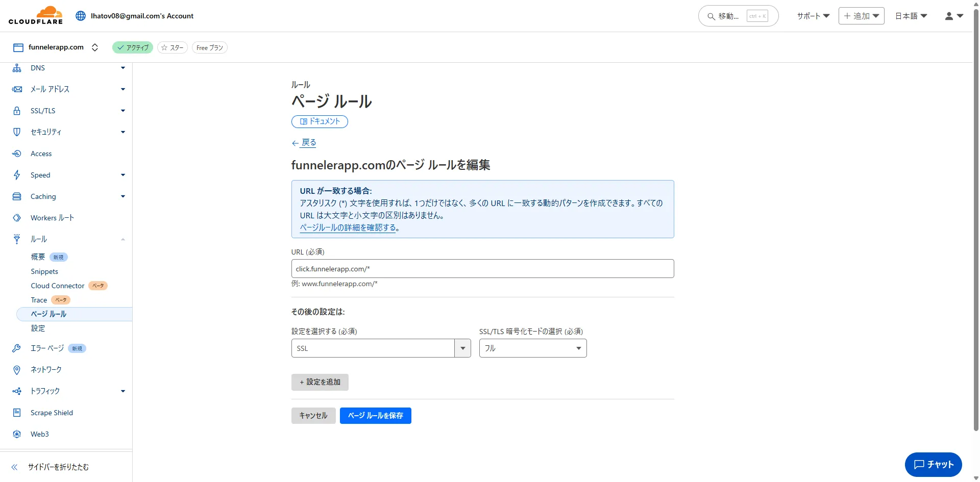Expand the トラフィック section arrow
Screen dimensions: 980x482
[x=123, y=391]
